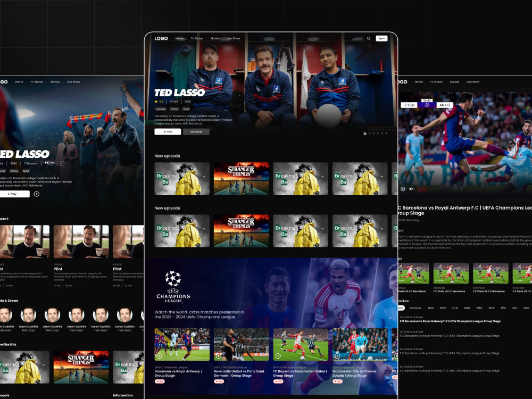
Task: Click the Sign in button
Action: point(381,38)
